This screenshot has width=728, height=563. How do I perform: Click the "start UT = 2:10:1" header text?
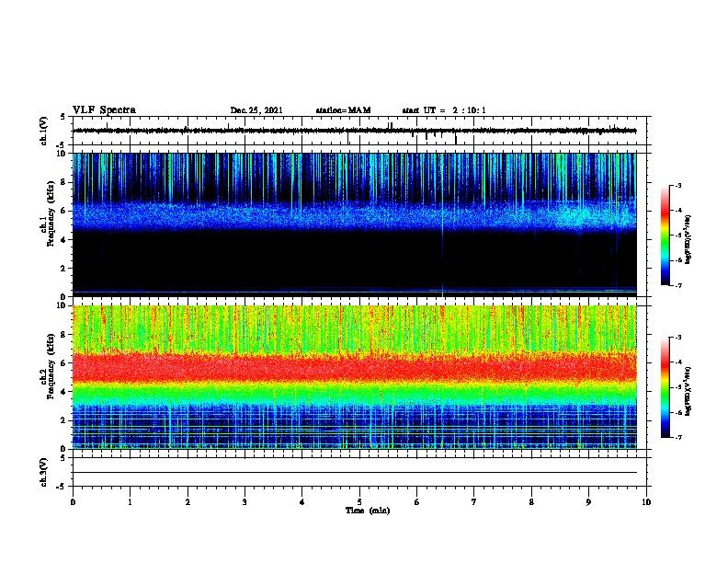[444, 110]
